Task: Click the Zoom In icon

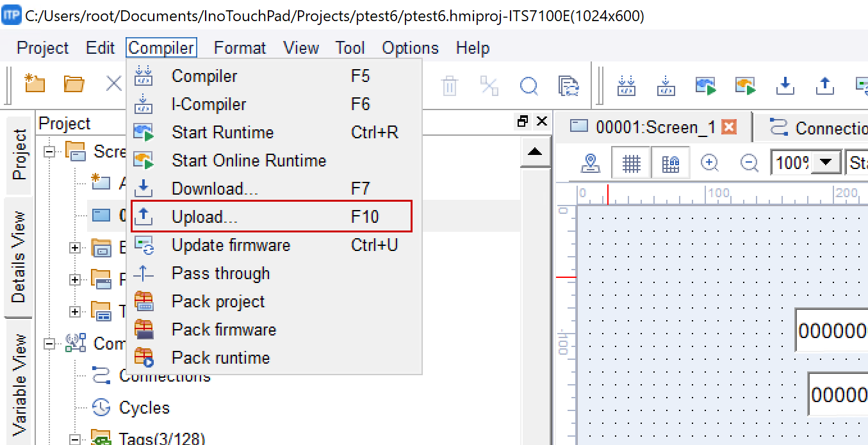Action: (709, 163)
